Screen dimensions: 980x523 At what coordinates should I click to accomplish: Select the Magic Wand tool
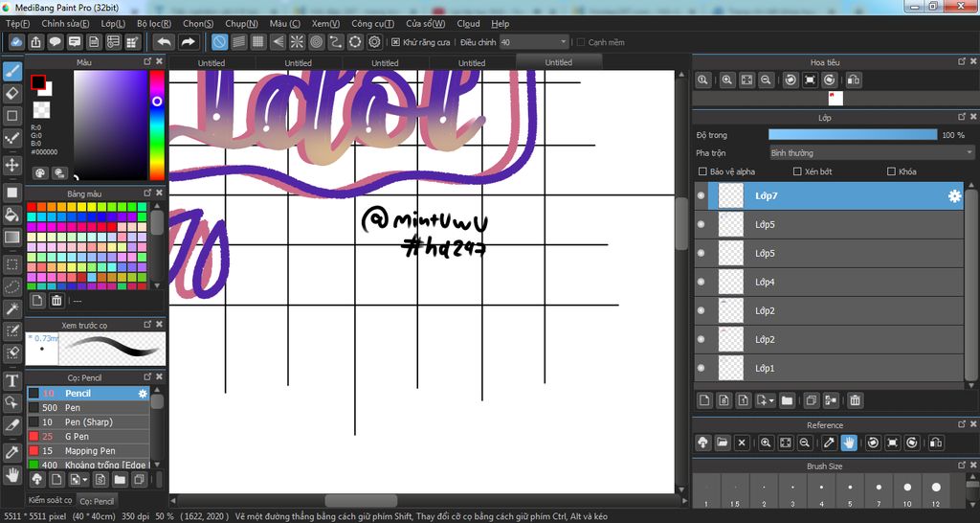(11, 308)
